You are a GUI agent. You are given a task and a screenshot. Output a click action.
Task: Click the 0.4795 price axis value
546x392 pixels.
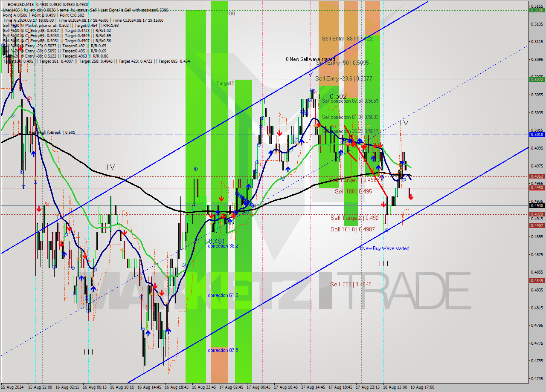537,326
